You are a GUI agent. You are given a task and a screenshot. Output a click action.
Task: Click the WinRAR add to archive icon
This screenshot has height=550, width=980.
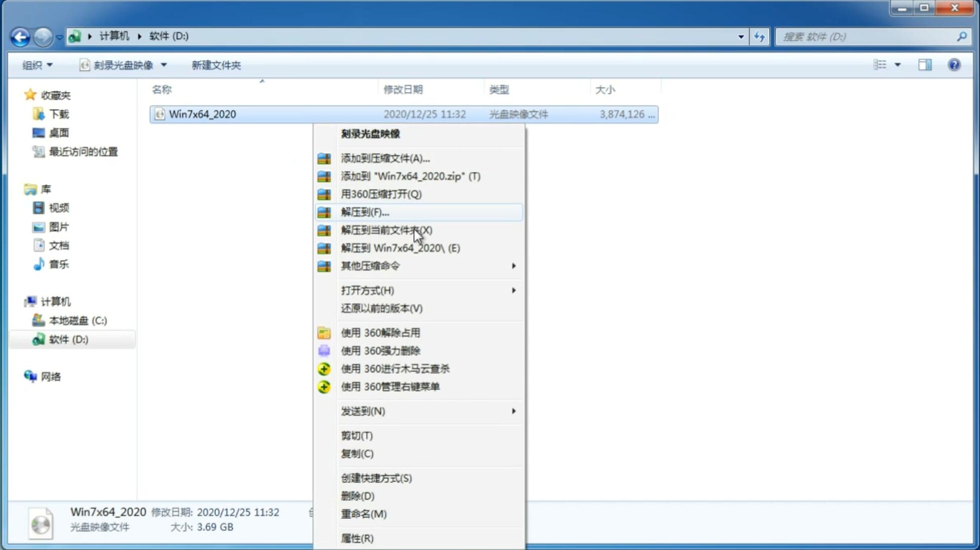(324, 158)
